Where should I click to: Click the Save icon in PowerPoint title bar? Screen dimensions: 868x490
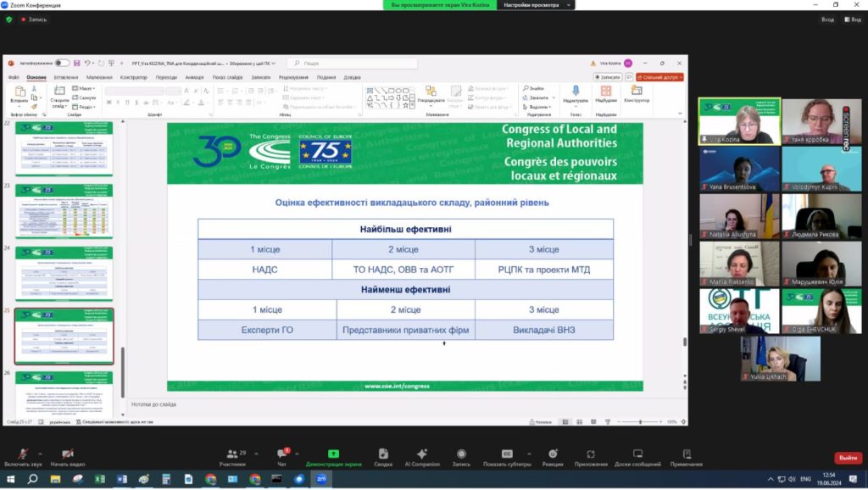click(x=77, y=63)
